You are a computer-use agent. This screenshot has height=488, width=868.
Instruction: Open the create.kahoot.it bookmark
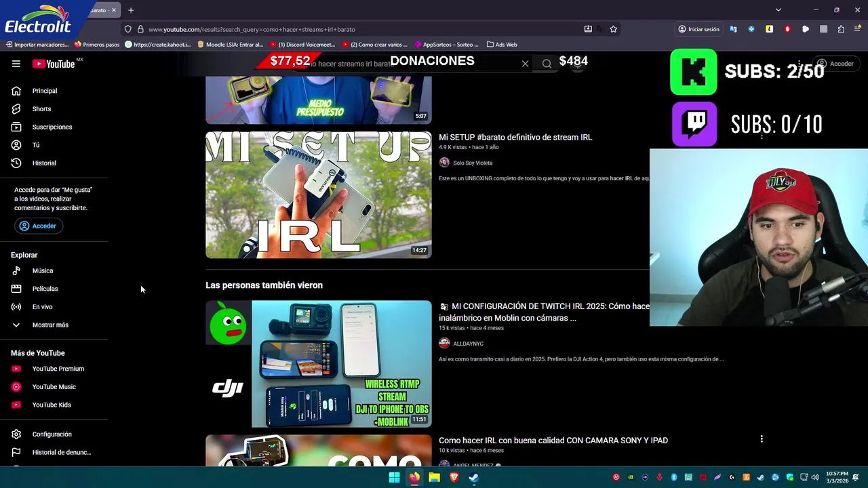click(158, 45)
